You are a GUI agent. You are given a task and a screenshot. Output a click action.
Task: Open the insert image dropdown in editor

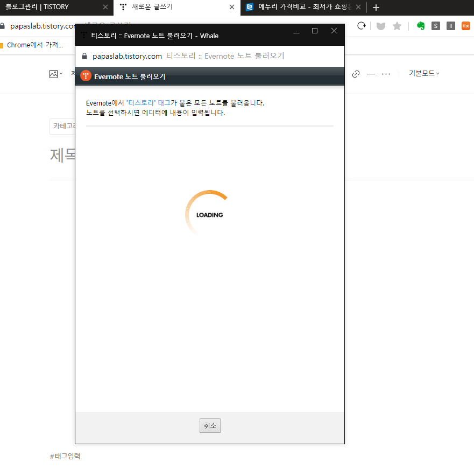pyautogui.click(x=56, y=74)
